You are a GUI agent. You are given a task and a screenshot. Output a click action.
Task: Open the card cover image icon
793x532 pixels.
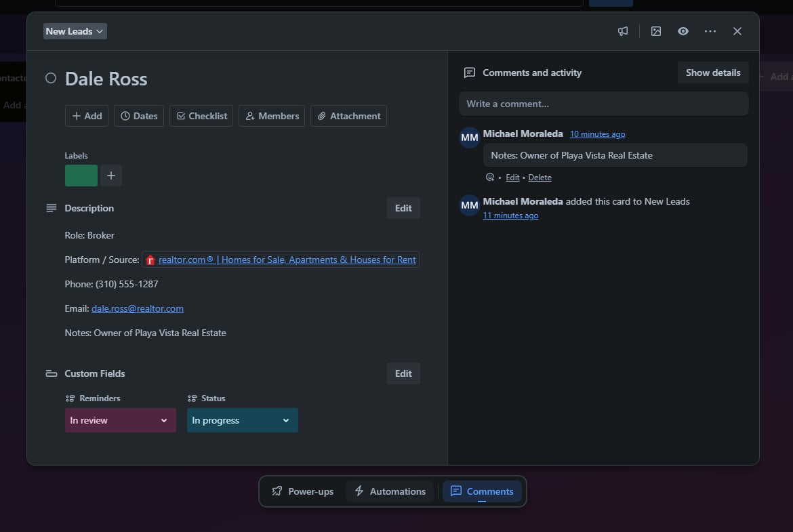click(x=655, y=31)
